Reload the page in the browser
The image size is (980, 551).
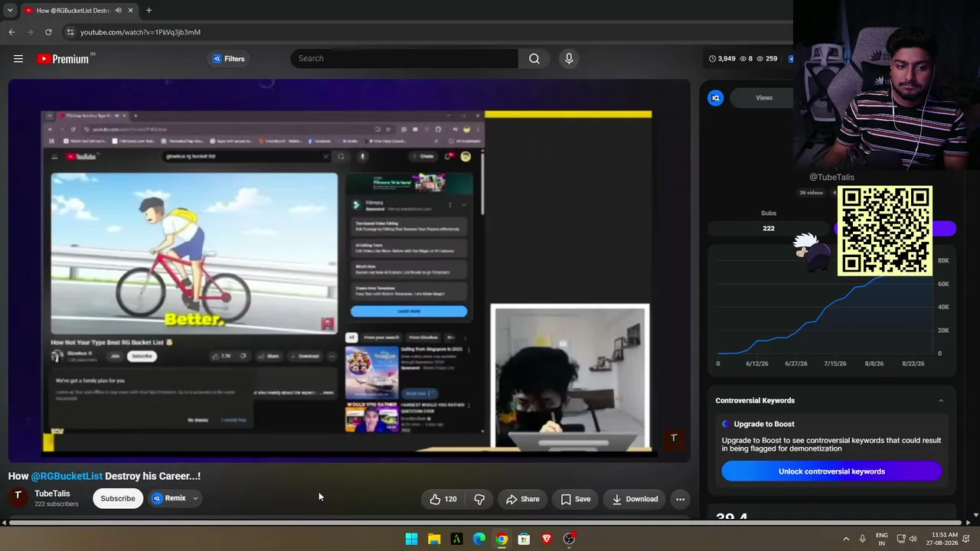[48, 32]
